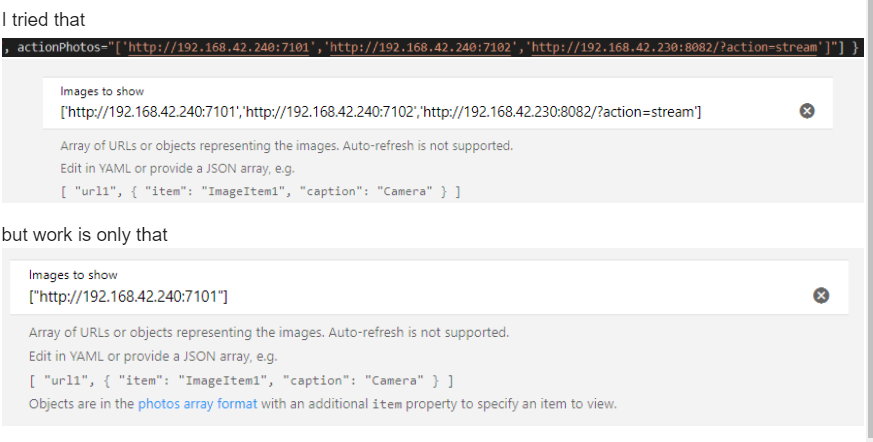Click the first JSON array example snippet
This screenshot has height=442, width=873.
click(x=260, y=191)
